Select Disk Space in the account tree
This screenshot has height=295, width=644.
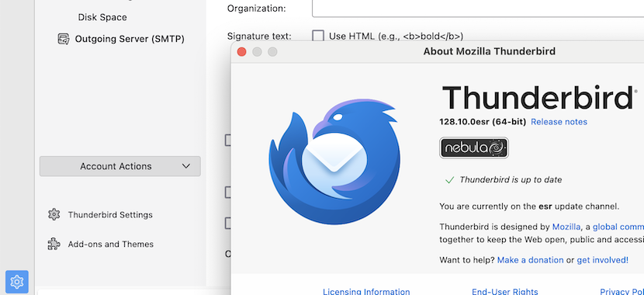coord(102,17)
